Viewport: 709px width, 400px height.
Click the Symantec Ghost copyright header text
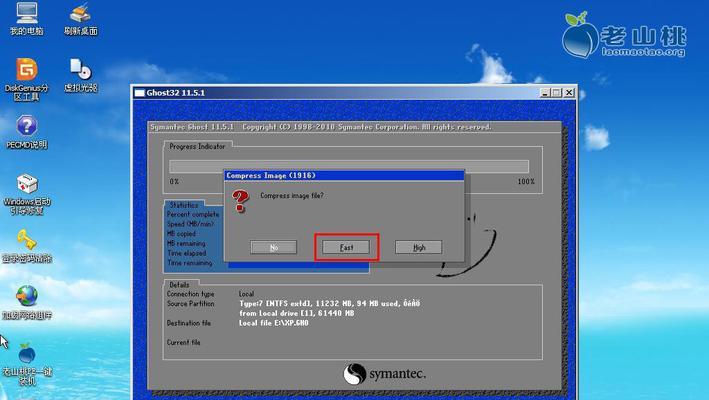pos(321,127)
